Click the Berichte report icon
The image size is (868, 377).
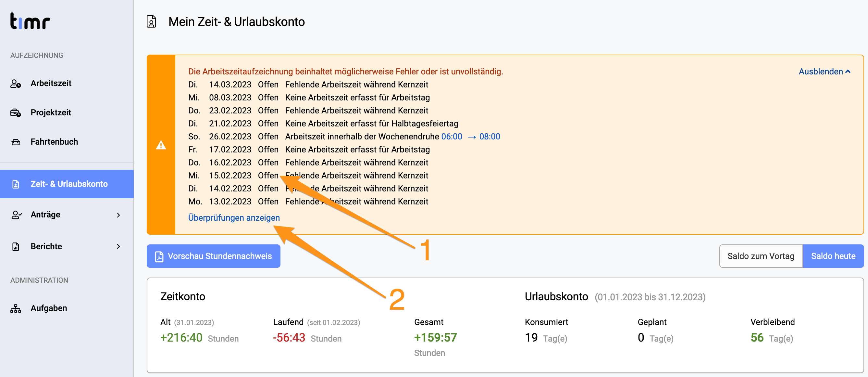coord(16,246)
